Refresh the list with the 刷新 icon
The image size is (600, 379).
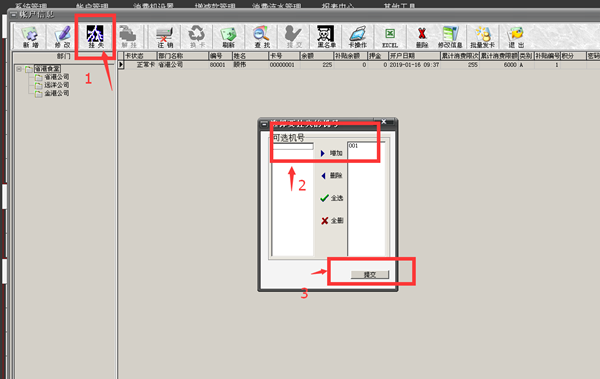(228, 37)
